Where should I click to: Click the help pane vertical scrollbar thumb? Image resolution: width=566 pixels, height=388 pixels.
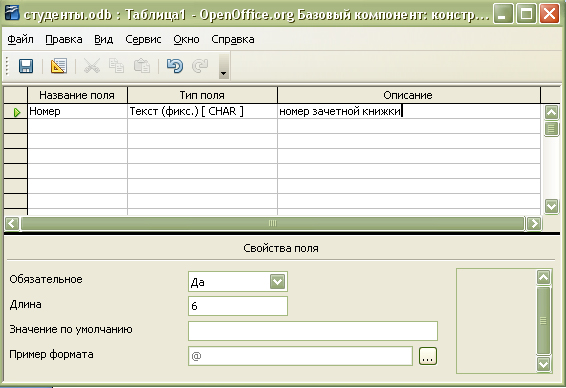pyautogui.click(x=543, y=321)
